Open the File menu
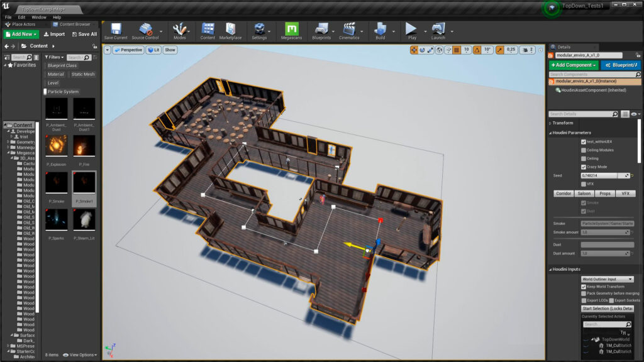644x362 pixels. [8, 17]
